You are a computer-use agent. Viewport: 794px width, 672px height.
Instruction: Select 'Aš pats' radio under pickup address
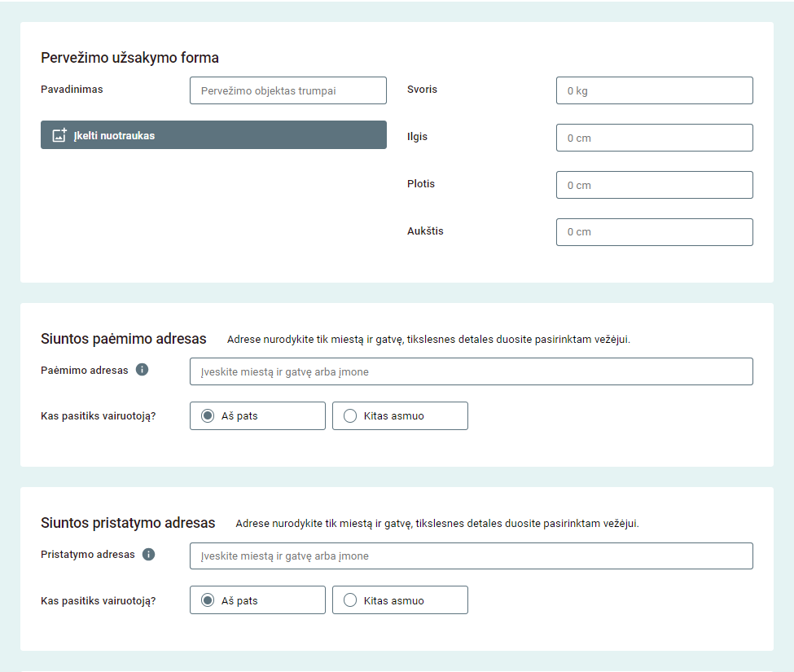tap(208, 416)
